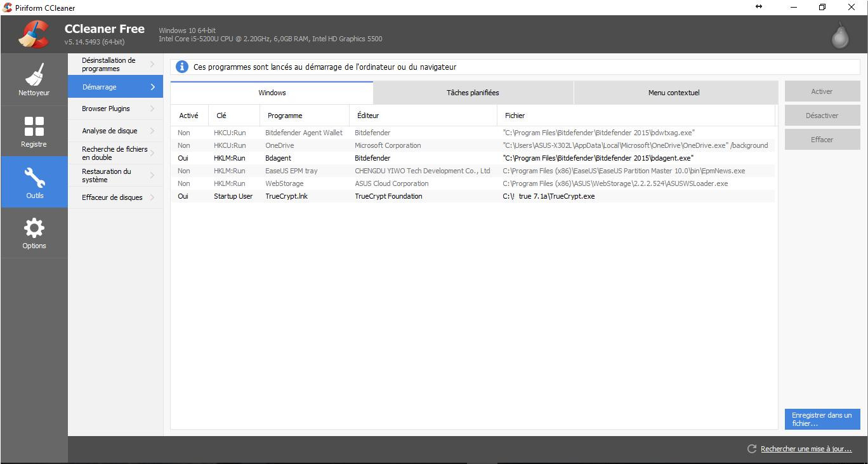The image size is (868, 464).
Task: Sort by the Éditeur column header
Action: (423, 116)
